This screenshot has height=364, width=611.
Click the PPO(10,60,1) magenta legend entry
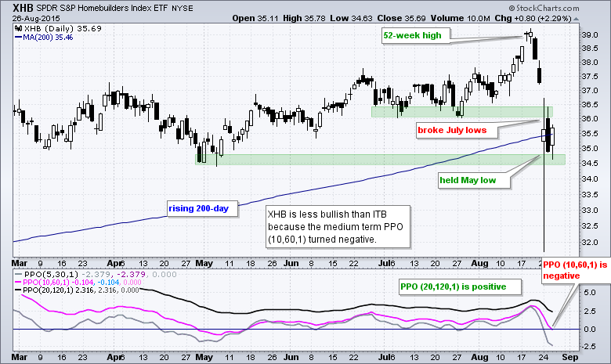[78, 283]
